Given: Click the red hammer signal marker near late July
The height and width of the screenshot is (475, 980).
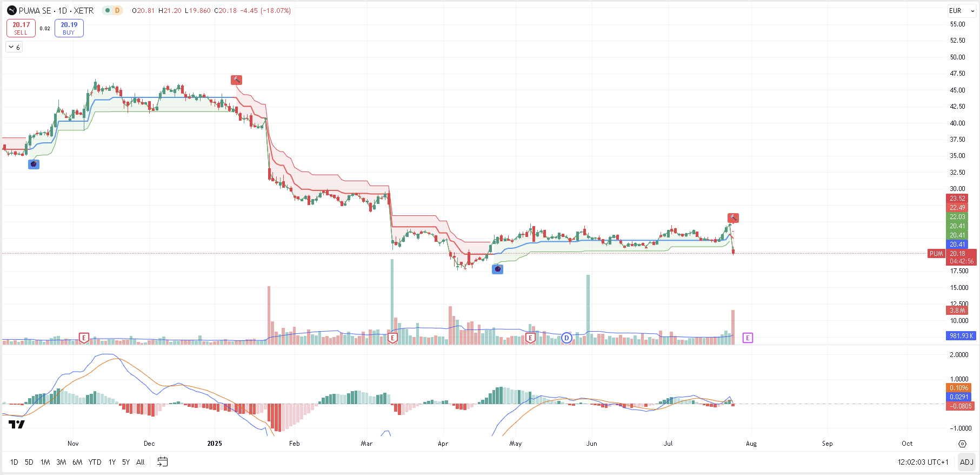Looking at the screenshot, I should 733,218.
